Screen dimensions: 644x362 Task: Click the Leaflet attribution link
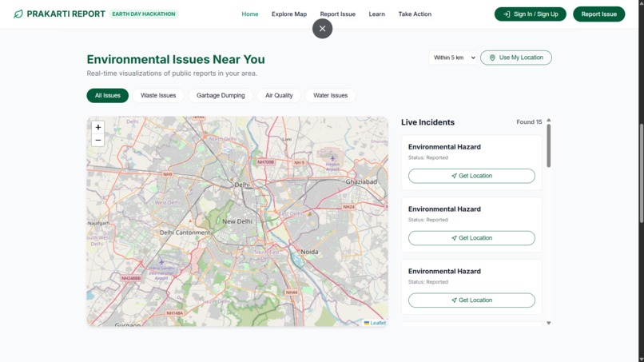pos(378,323)
